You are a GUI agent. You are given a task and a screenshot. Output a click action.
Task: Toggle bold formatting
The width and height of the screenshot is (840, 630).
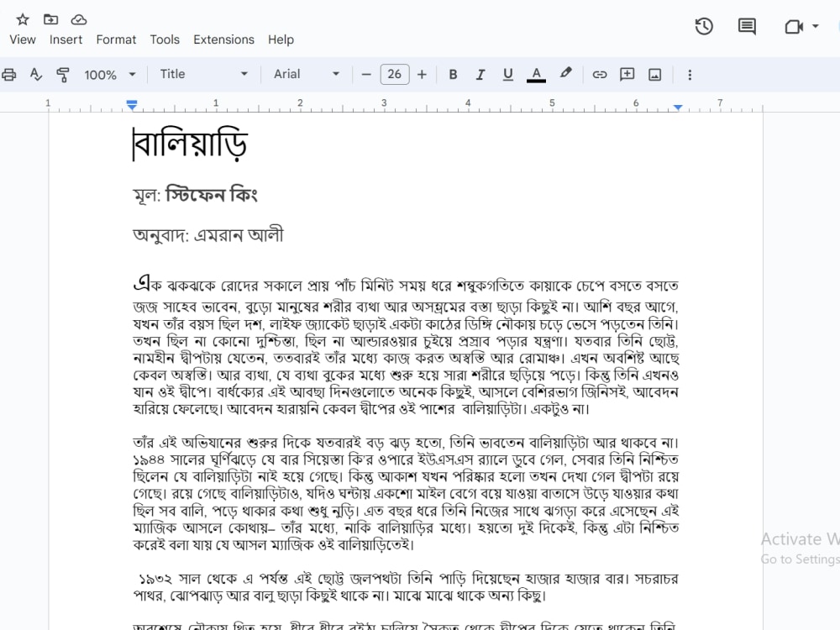(454, 75)
